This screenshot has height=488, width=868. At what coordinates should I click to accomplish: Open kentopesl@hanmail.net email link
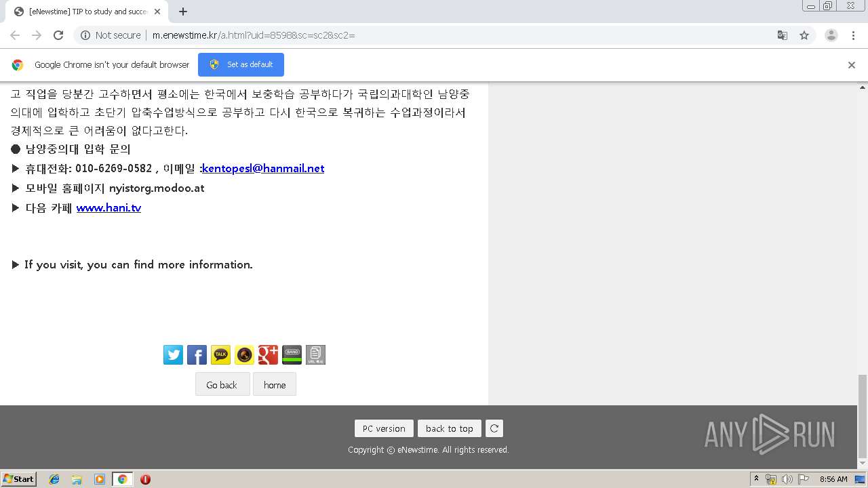tap(263, 168)
